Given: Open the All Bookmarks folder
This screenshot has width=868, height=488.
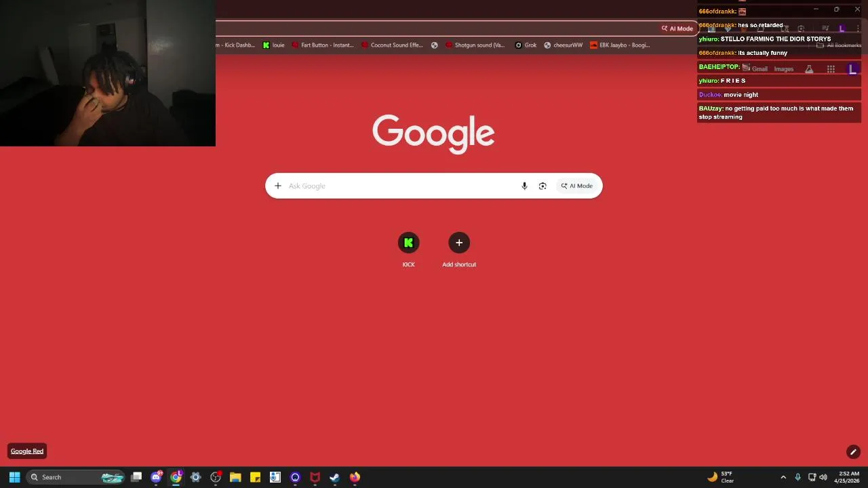Looking at the screenshot, I should tap(839, 45).
